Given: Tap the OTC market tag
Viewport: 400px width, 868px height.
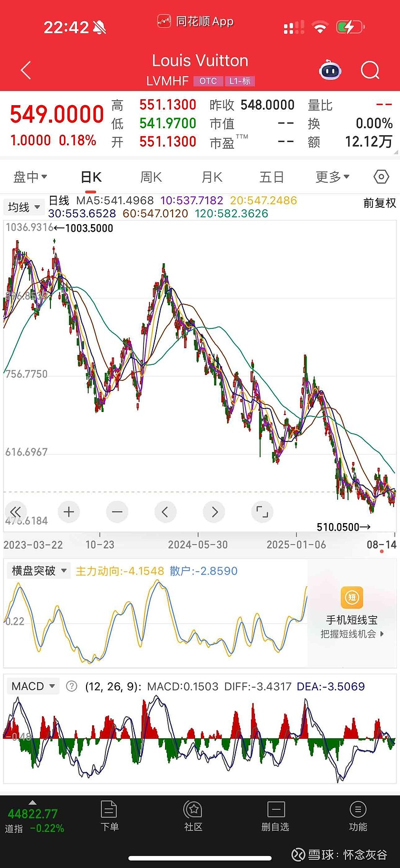Looking at the screenshot, I should (x=208, y=81).
